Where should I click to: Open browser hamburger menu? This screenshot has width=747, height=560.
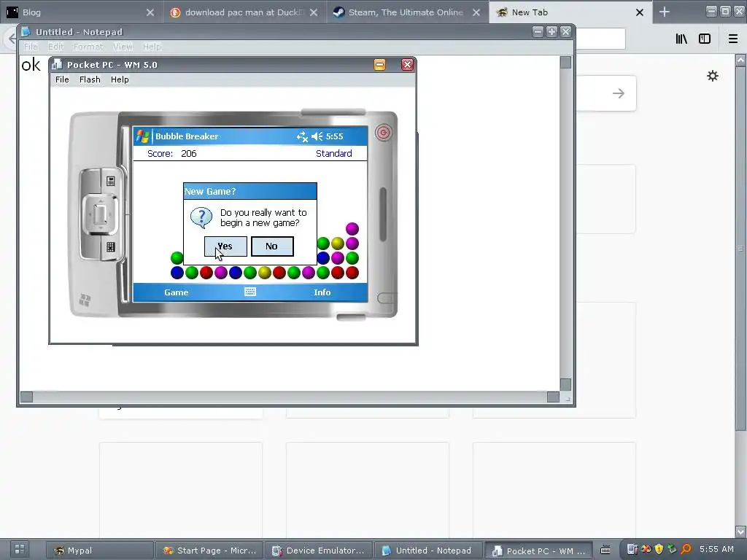pyautogui.click(x=733, y=39)
